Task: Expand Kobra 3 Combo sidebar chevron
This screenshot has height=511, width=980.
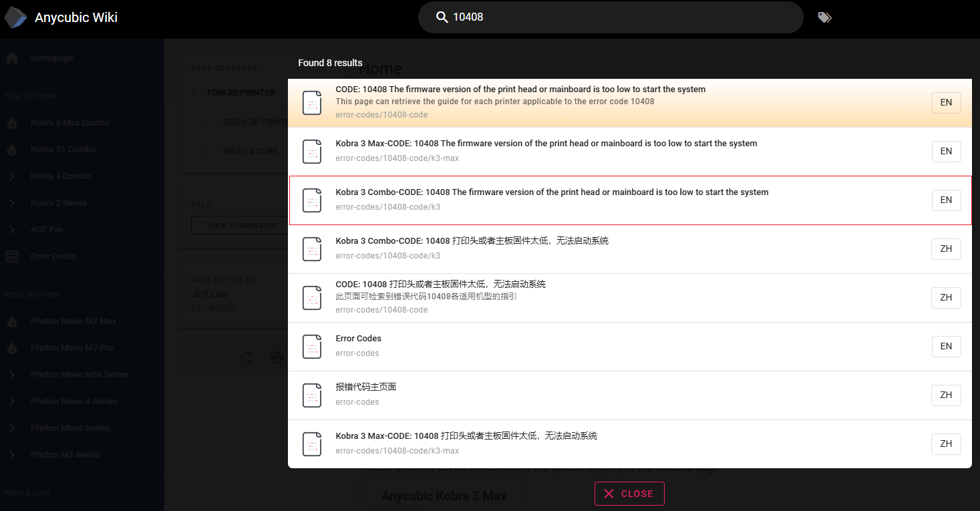Action: (x=12, y=176)
